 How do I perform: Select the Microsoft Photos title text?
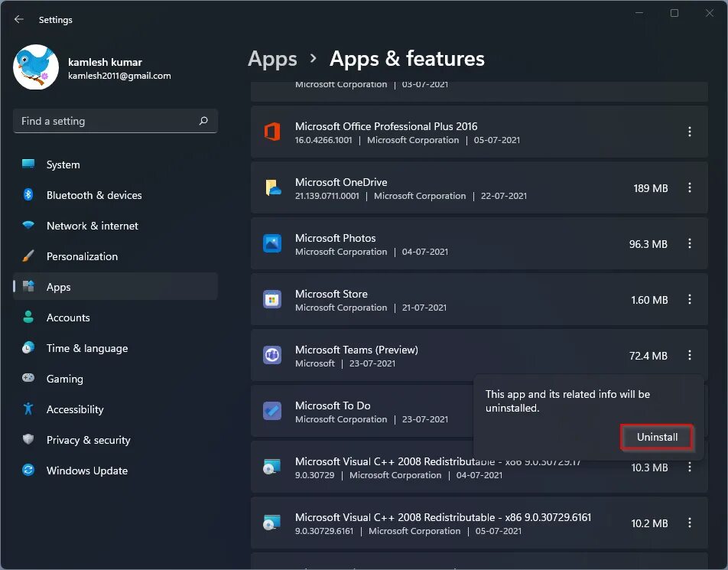(x=335, y=238)
